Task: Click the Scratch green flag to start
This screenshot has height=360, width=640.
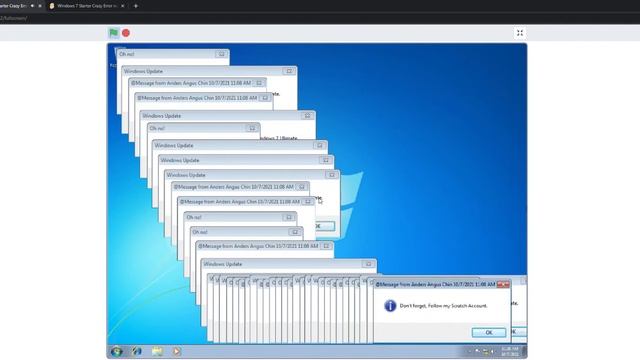Action: tap(113, 33)
